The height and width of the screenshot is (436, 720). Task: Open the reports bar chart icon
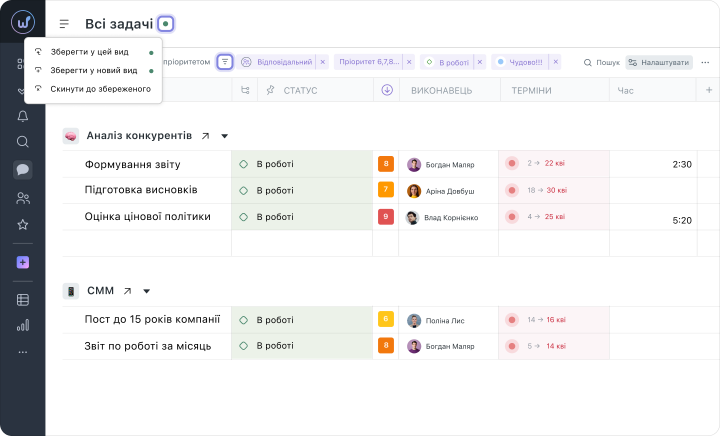pyautogui.click(x=22, y=325)
